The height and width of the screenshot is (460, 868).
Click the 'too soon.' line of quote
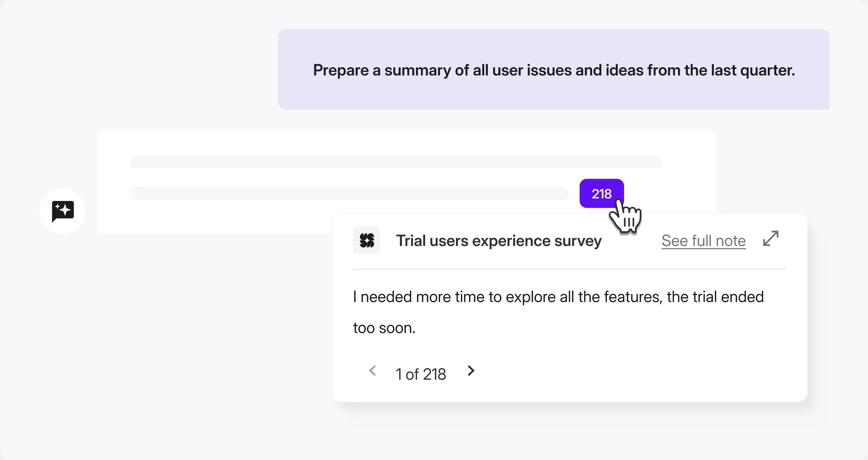click(x=384, y=328)
